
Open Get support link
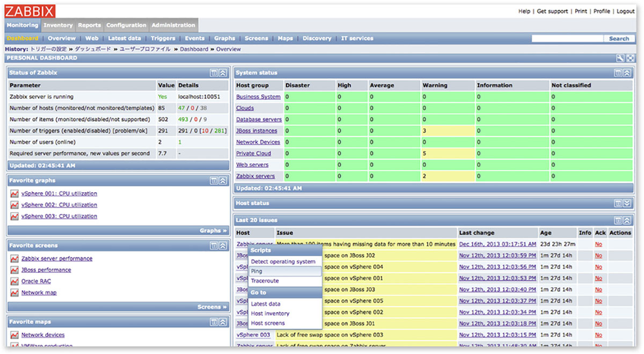point(553,11)
